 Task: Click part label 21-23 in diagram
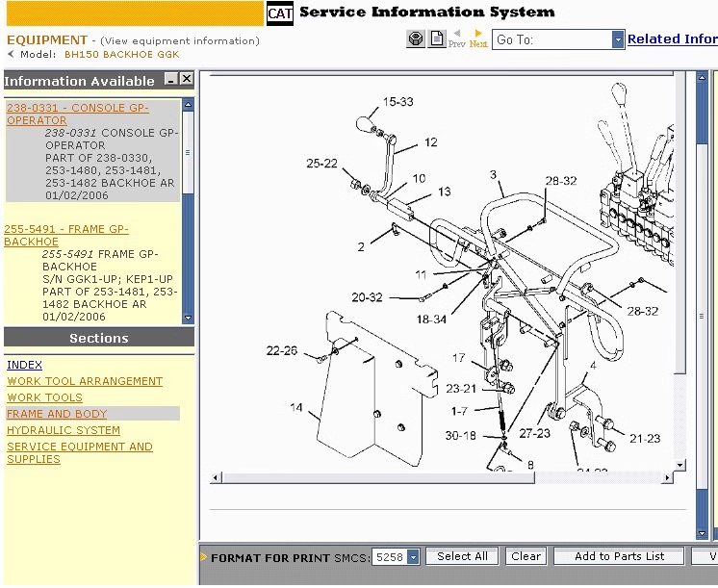coord(645,439)
